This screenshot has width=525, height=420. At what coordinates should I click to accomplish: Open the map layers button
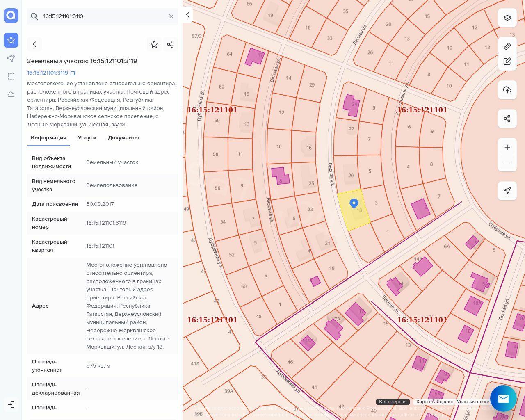[507, 18]
